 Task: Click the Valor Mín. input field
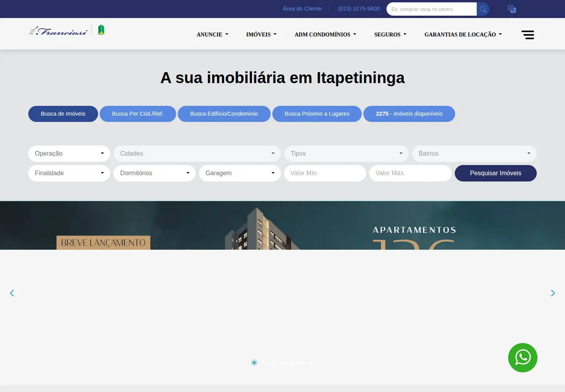pos(325,173)
